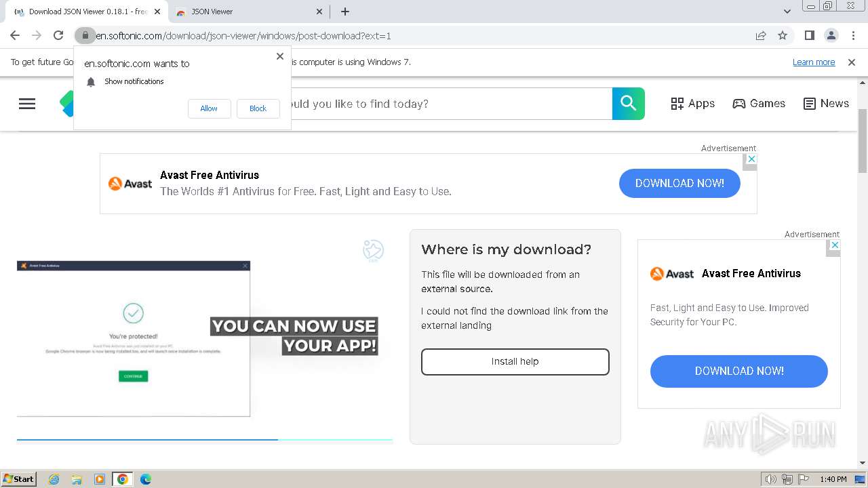Image resolution: width=868 pixels, height=488 pixels.
Task: Dismiss the notification permission popup
Action: (x=279, y=56)
